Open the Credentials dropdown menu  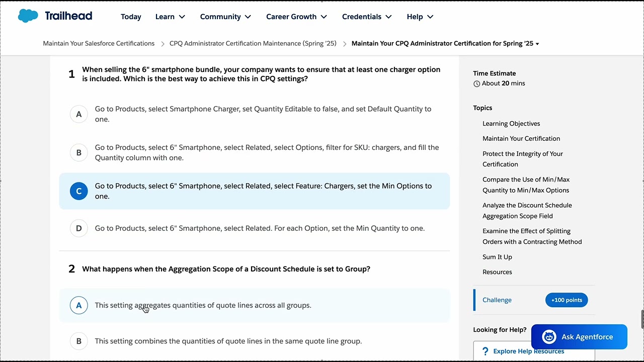(x=367, y=17)
